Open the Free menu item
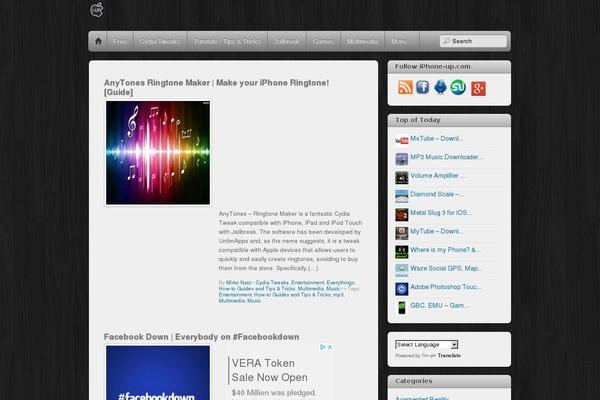The image size is (600, 400). (120, 41)
